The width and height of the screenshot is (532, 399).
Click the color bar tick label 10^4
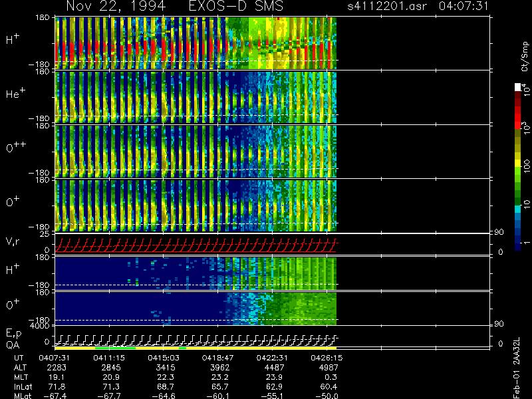[x=526, y=90]
